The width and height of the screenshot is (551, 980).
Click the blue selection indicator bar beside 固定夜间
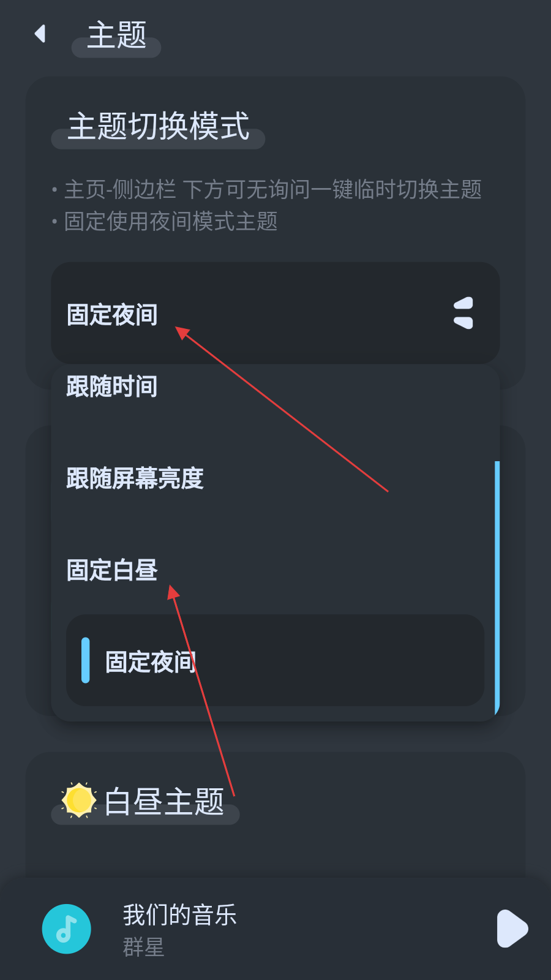(86, 660)
